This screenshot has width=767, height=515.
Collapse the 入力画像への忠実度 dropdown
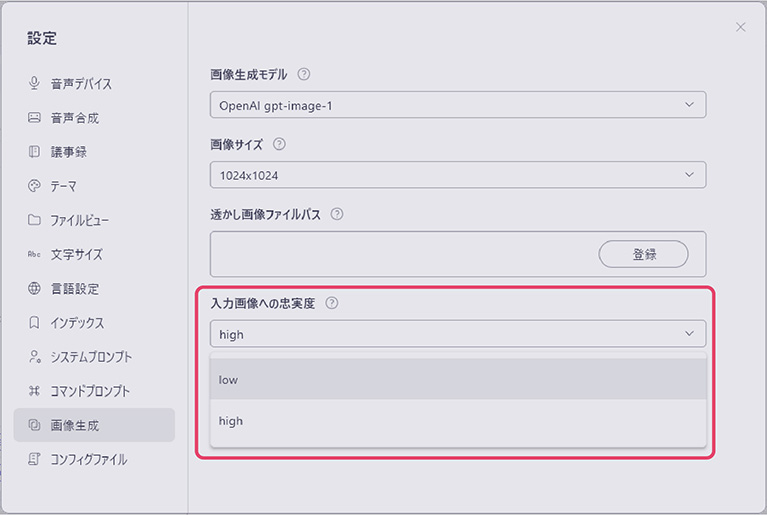[x=457, y=334]
